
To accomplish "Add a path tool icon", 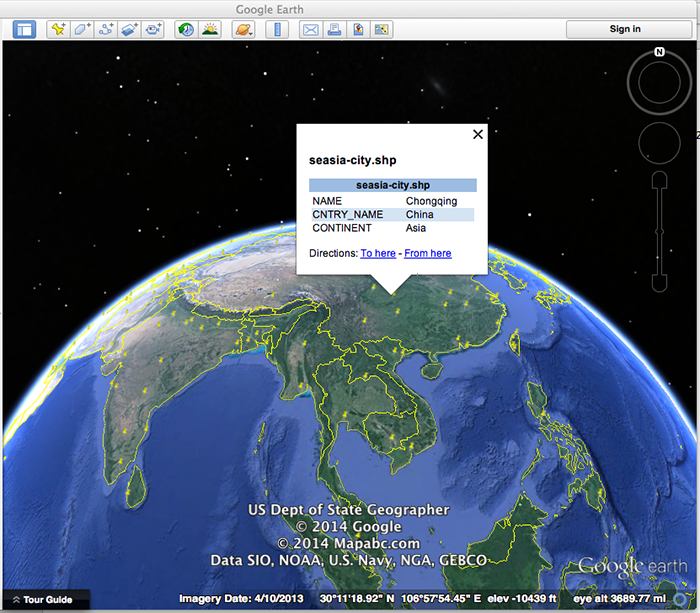I will (x=106, y=29).
